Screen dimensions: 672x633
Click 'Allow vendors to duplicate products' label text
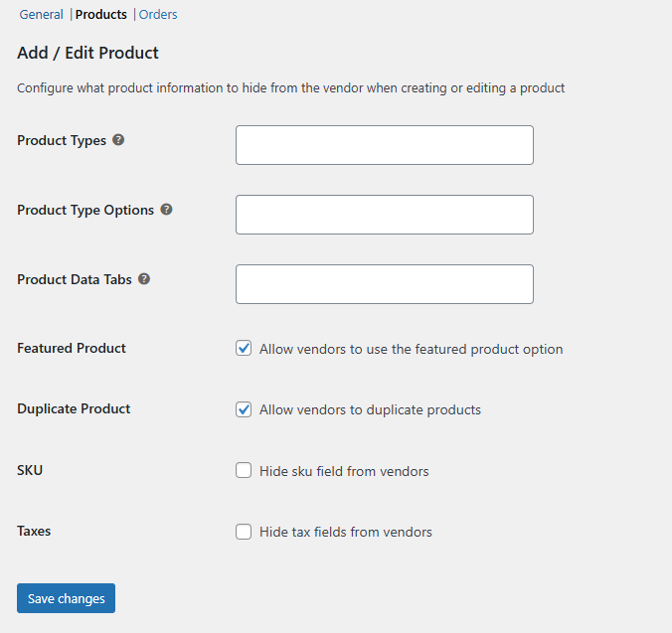coord(370,409)
